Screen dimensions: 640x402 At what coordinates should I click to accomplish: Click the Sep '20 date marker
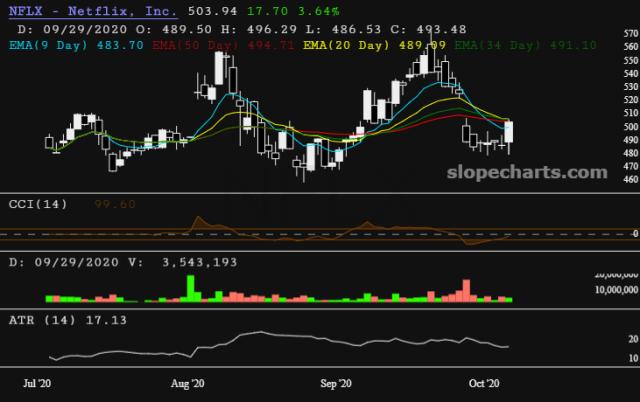[341, 383]
